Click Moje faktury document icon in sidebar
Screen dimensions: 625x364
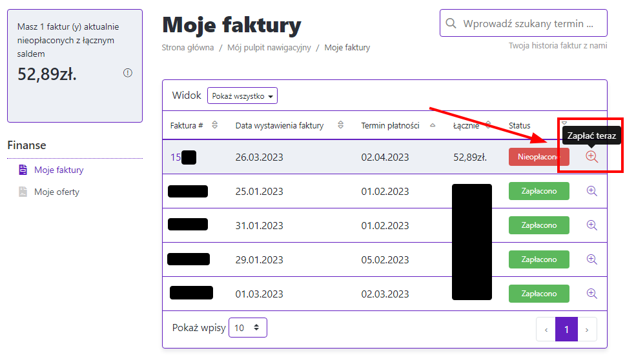[23, 170]
